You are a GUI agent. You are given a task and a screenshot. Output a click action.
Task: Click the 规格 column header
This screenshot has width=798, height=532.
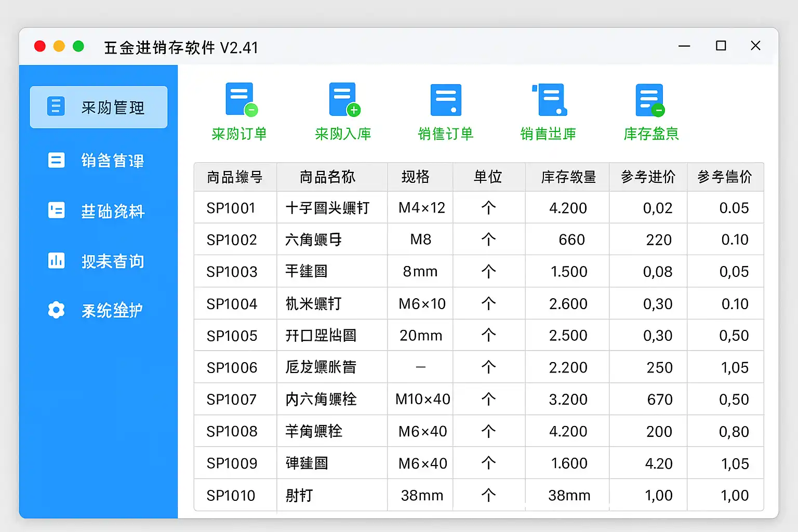415,177
